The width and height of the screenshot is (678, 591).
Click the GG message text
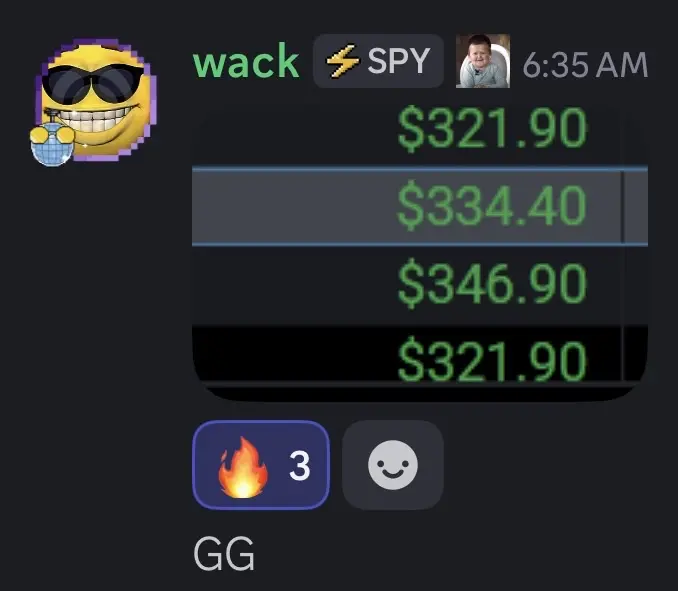[x=224, y=553]
